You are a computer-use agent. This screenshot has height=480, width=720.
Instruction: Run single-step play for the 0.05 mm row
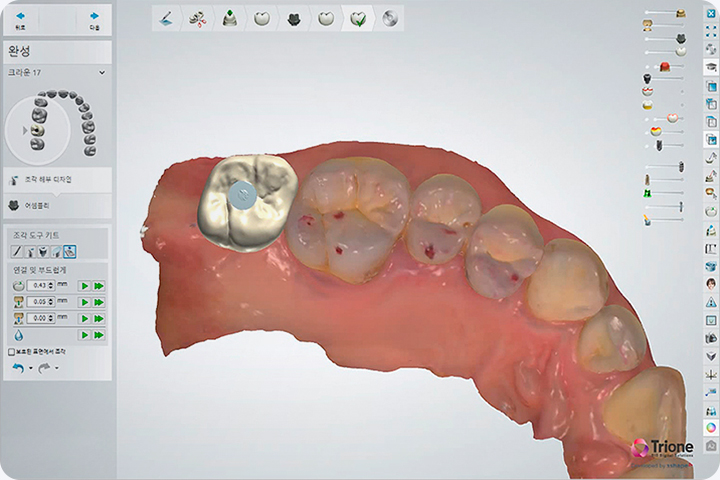[x=84, y=302]
